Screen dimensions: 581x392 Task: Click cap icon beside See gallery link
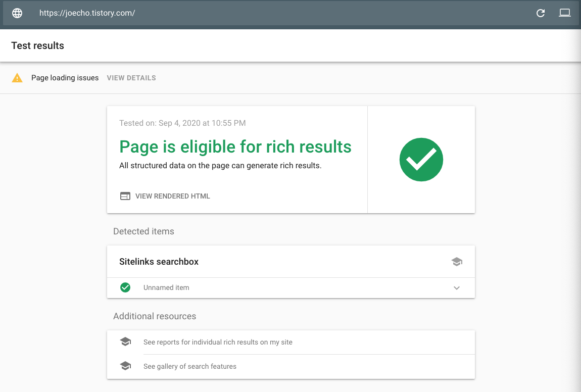pos(126,366)
